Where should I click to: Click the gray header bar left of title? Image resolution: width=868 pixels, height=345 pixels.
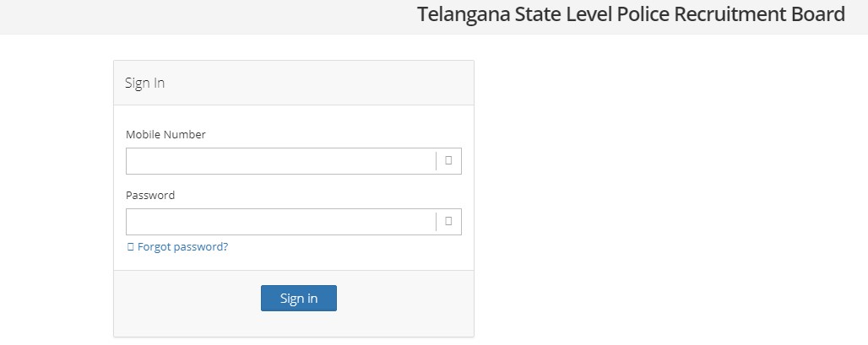click(205, 17)
